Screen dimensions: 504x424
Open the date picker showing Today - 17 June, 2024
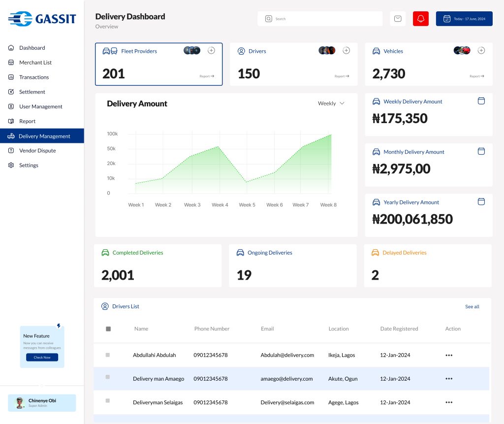click(464, 19)
